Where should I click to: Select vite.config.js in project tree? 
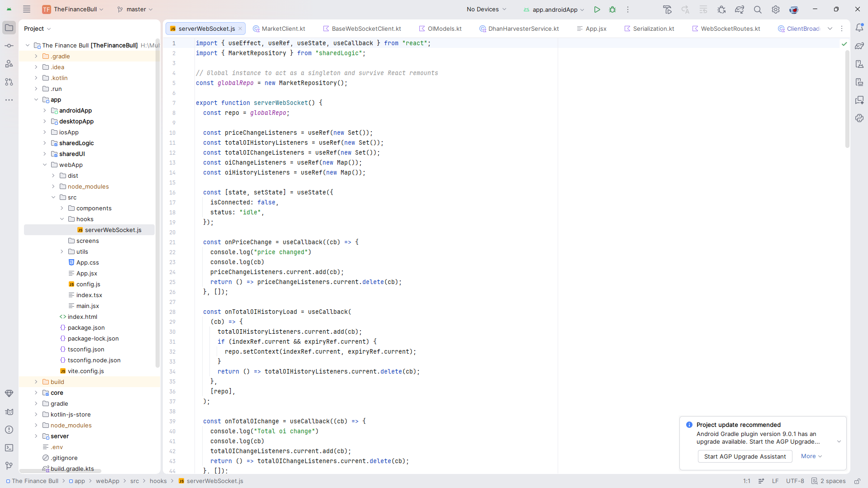click(85, 371)
